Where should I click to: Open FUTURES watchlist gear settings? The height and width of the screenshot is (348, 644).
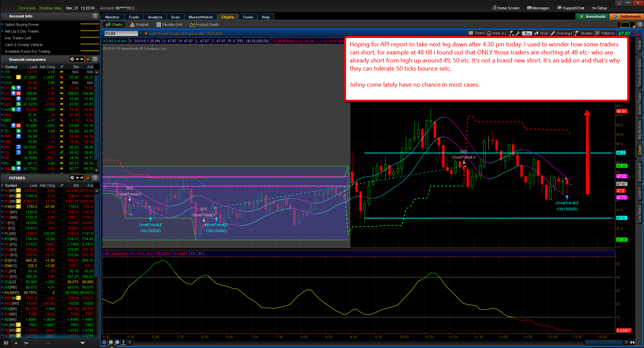click(72, 178)
